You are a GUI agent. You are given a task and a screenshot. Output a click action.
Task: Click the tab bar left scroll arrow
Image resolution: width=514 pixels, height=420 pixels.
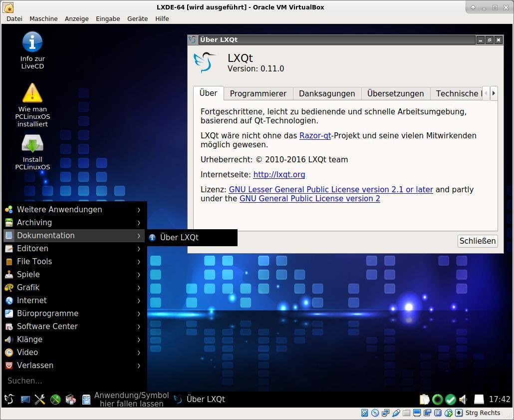pyautogui.click(x=486, y=93)
